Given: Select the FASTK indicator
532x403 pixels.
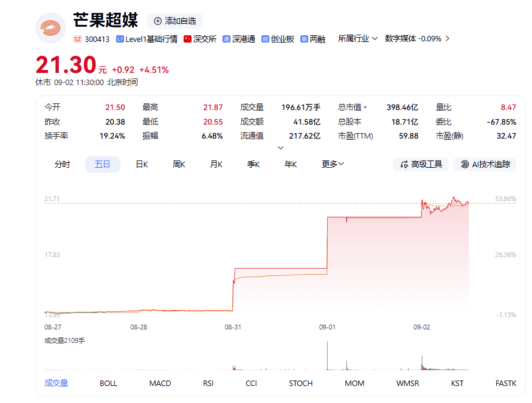Looking at the screenshot, I should click(x=506, y=384).
